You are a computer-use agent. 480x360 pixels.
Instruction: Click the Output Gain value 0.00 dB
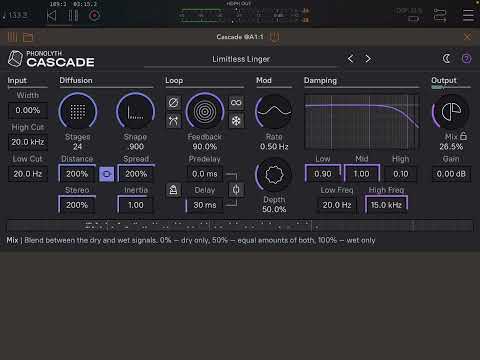pos(451,174)
